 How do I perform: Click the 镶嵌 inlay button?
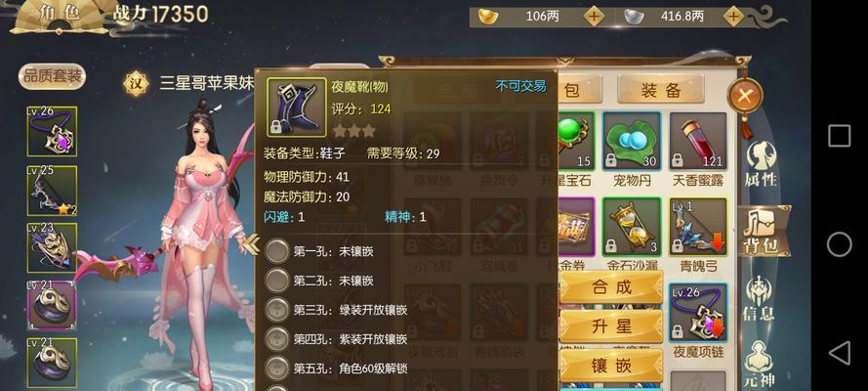(611, 366)
